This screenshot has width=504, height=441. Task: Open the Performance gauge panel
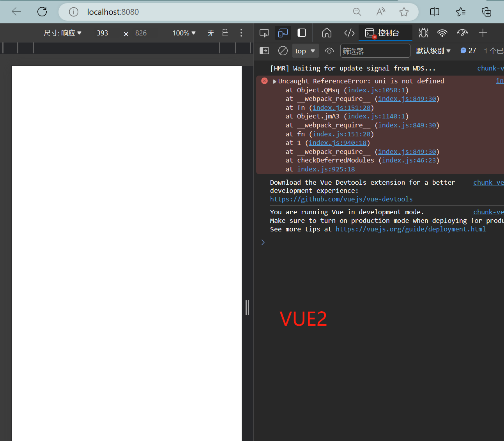pos(462,33)
